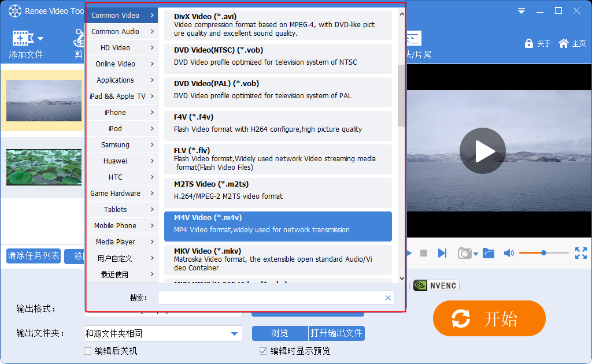Choose the DivX Video (*.avi) format
The height and width of the screenshot is (364, 592).
278,25
